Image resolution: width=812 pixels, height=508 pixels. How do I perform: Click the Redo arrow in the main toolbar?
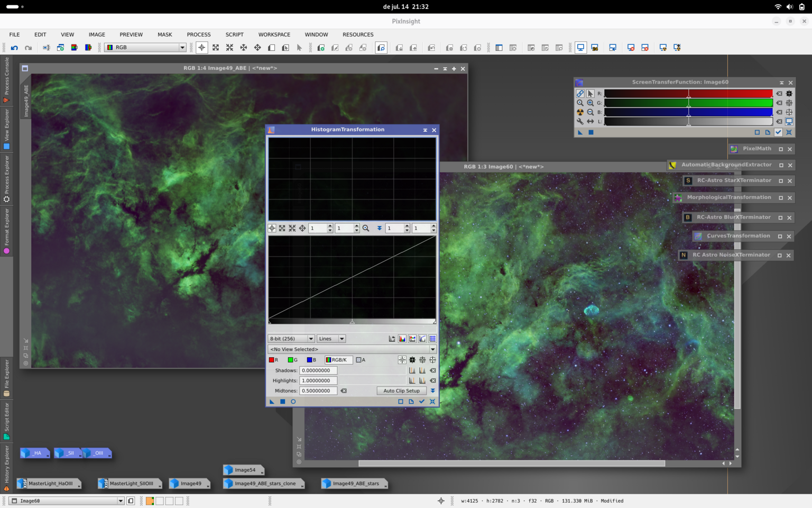[x=29, y=48]
